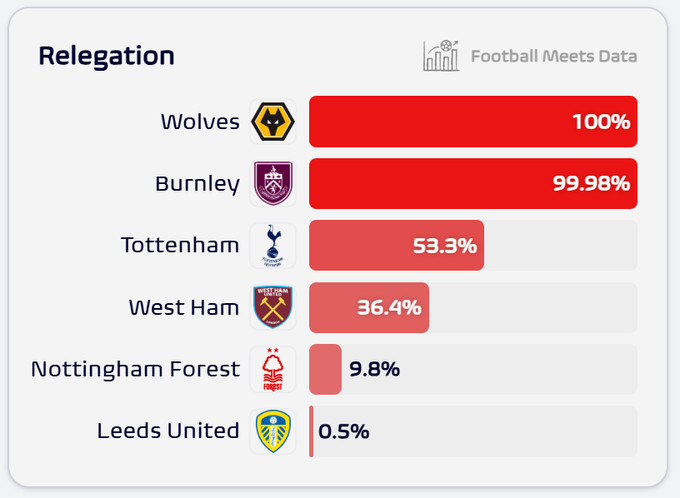Viewport: 680px width, 498px height.
Task: Select the Tottenham 53.3% bar
Action: click(x=396, y=246)
